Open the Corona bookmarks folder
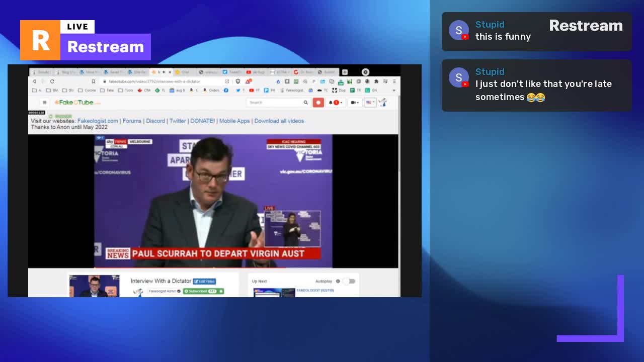 pos(87,90)
